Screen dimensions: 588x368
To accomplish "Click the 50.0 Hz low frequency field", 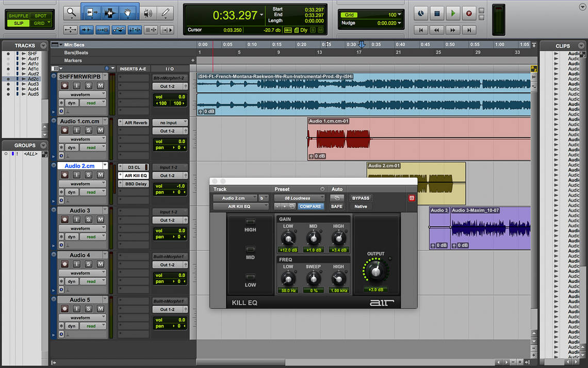I will (288, 291).
